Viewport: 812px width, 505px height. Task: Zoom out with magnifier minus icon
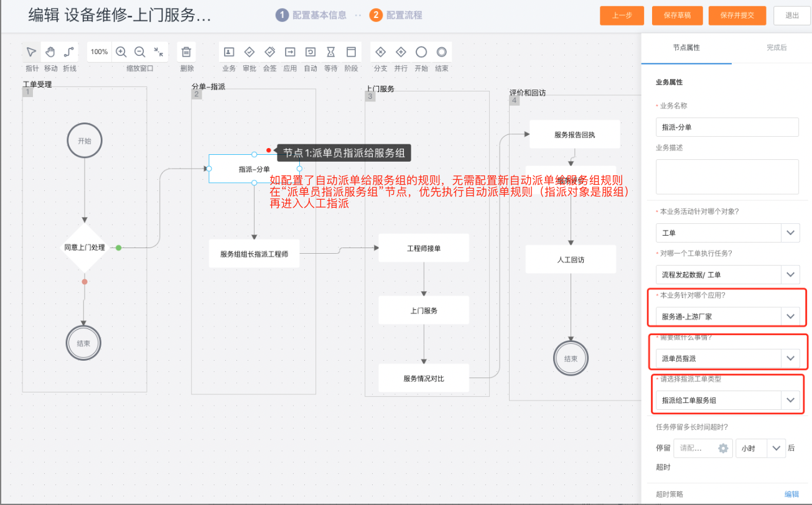pos(140,52)
